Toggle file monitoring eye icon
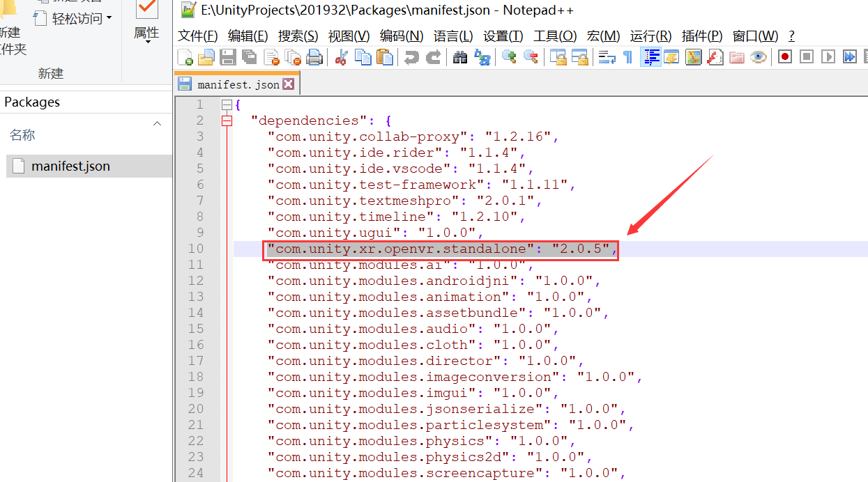 759,57
